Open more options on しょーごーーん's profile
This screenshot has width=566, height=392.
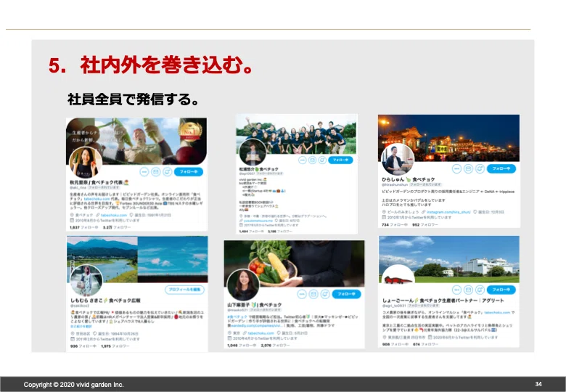pos(457,290)
